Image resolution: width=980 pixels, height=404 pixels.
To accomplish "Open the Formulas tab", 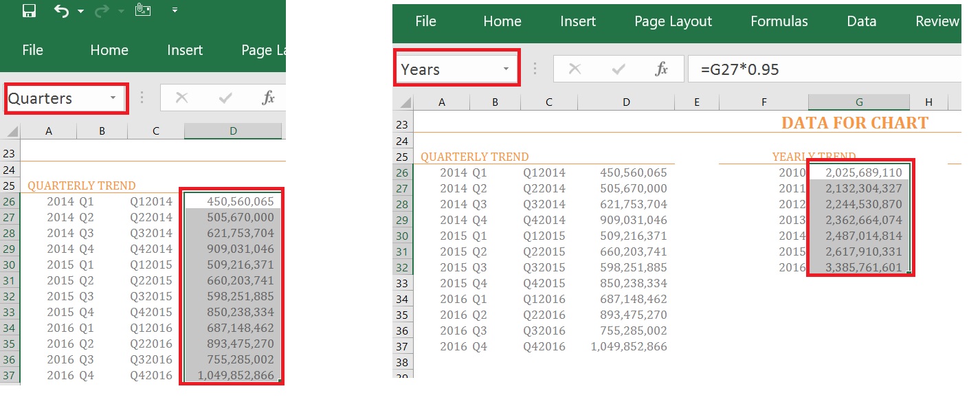I will click(x=779, y=21).
